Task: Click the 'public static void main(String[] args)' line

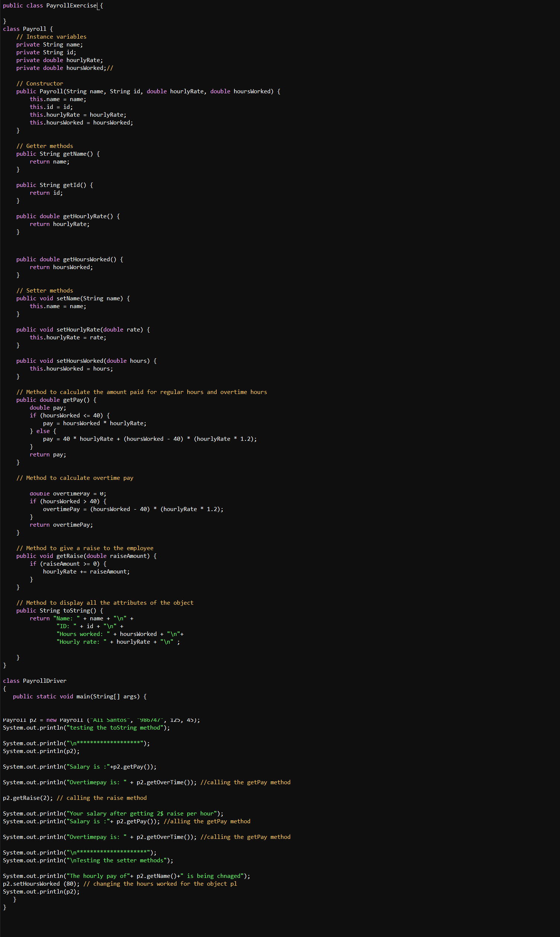Action: pos(80,697)
